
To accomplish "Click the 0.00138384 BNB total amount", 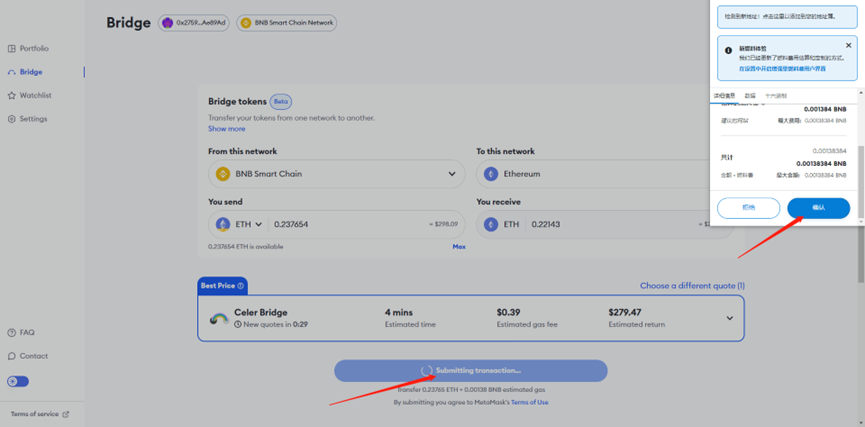I will (821, 164).
